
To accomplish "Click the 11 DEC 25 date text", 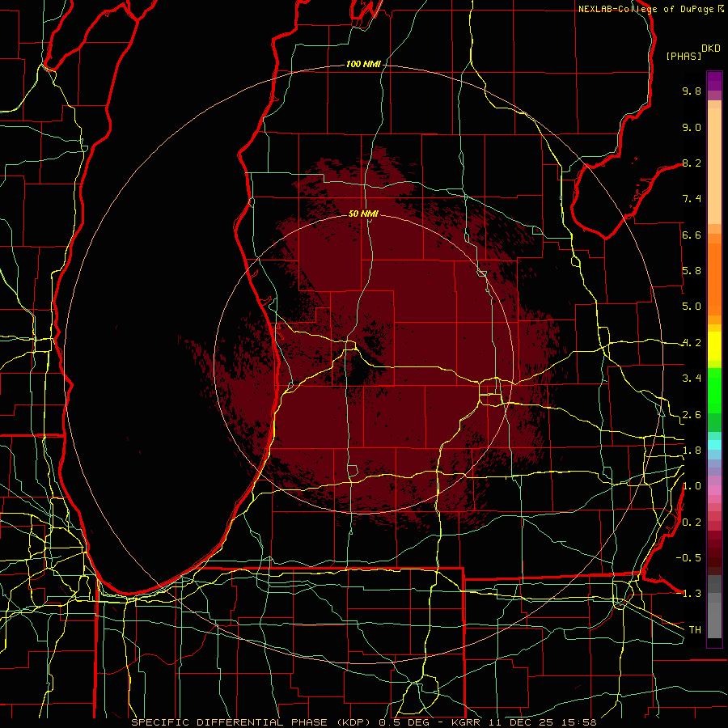I will click(520, 722).
